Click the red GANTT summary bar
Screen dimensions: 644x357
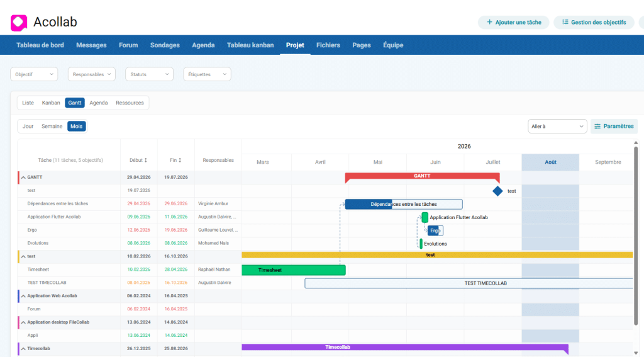(422, 176)
